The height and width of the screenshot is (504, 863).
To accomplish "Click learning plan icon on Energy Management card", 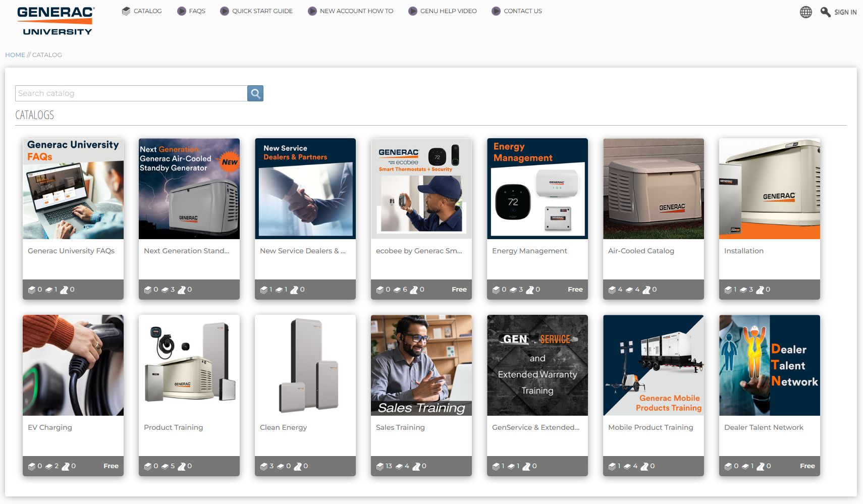I will 513,290.
